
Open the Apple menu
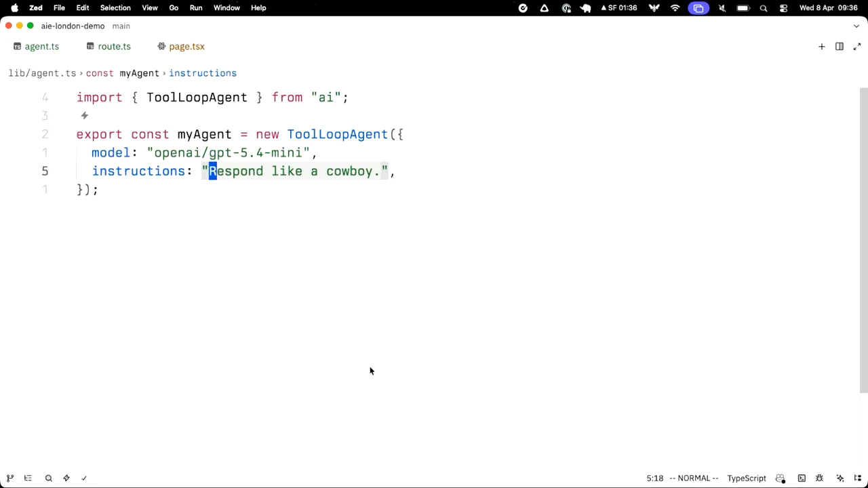tap(14, 8)
